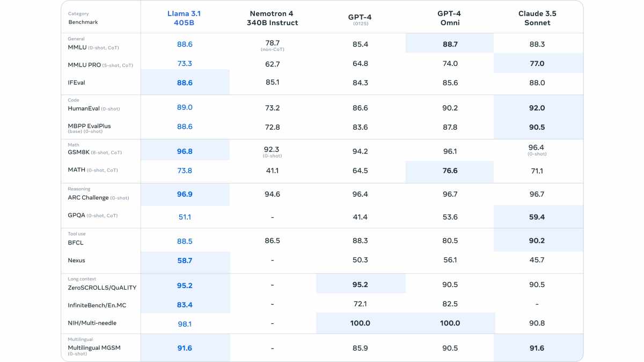644x362 pixels.
Task: Click the Llama 3.1 405B column header
Action: tap(185, 18)
